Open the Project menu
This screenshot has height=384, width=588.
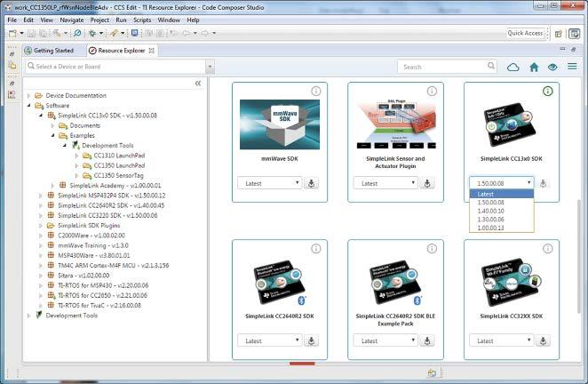pos(99,20)
